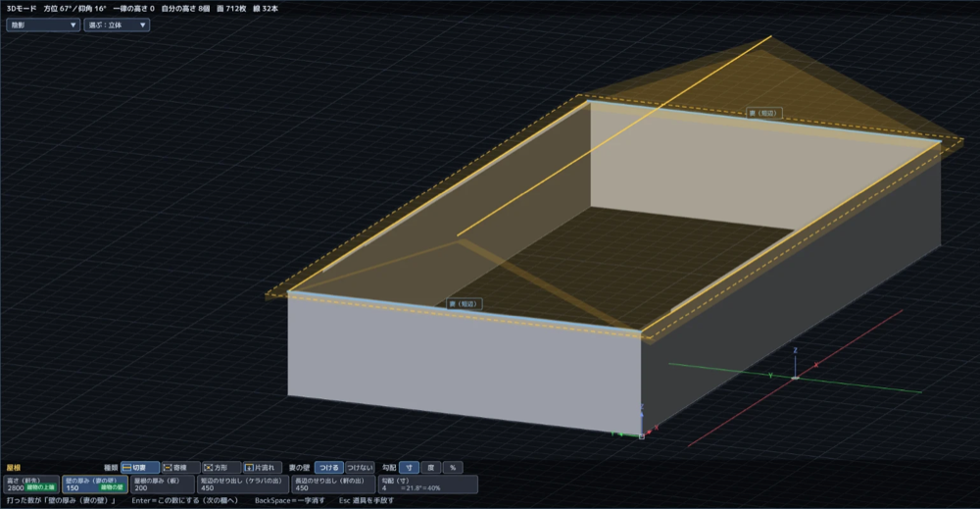
Task: Click the BackSpace＝一字消す hint text
Action: point(289,501)
